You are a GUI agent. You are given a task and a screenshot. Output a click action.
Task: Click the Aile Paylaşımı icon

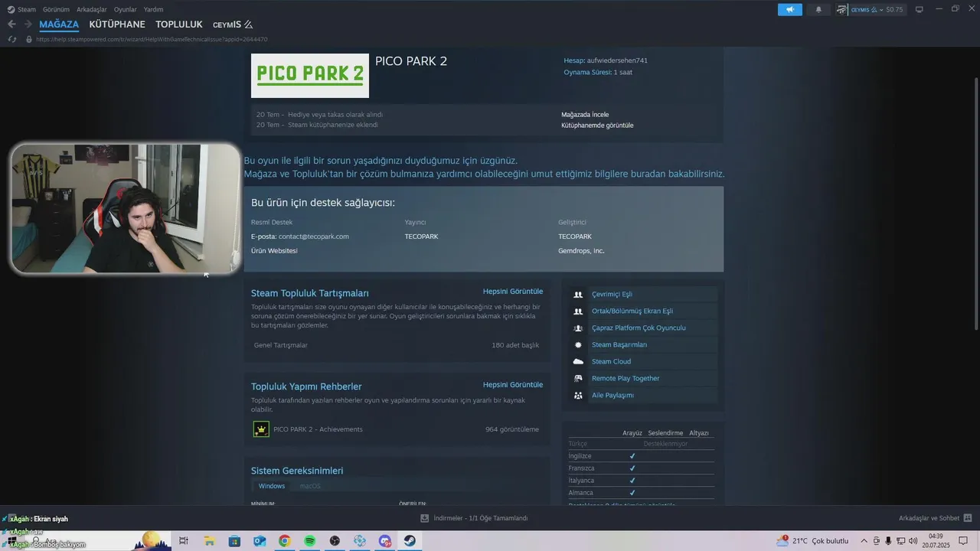point(578,396)
